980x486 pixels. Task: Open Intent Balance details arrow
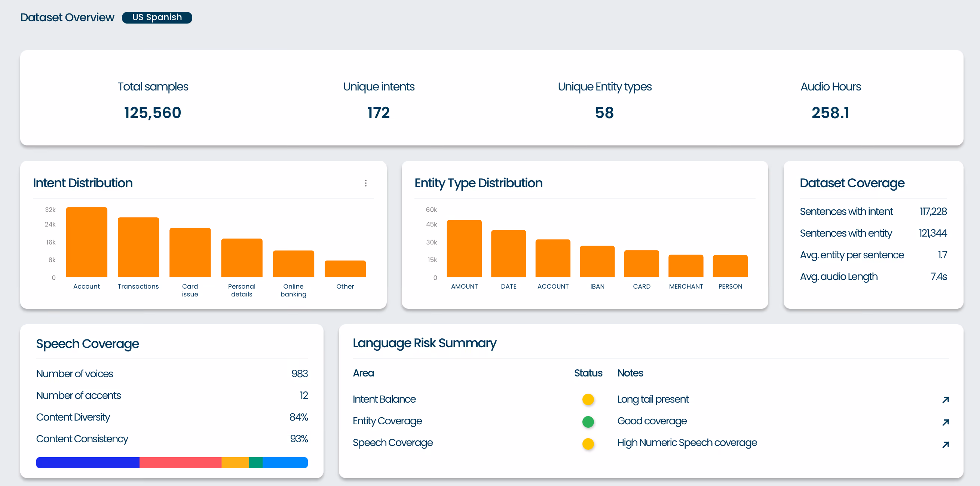tap(945, 400)
